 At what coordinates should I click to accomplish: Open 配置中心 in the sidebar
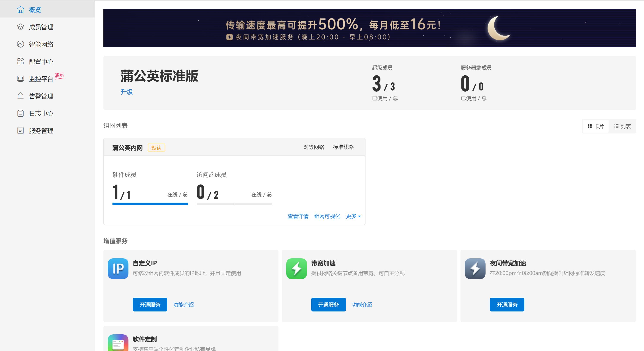point(47,62)
